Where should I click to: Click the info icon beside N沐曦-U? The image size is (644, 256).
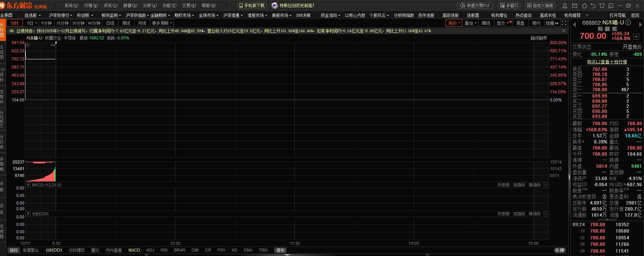coord(628,23)
